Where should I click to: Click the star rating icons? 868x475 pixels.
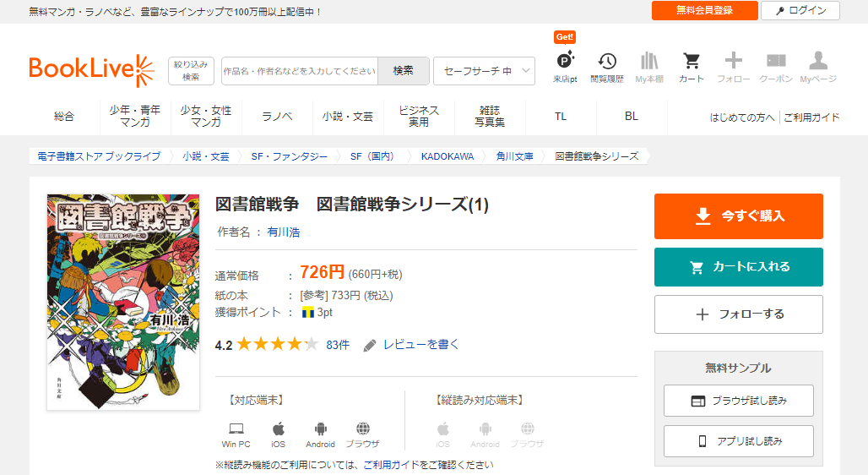(277, 344)
